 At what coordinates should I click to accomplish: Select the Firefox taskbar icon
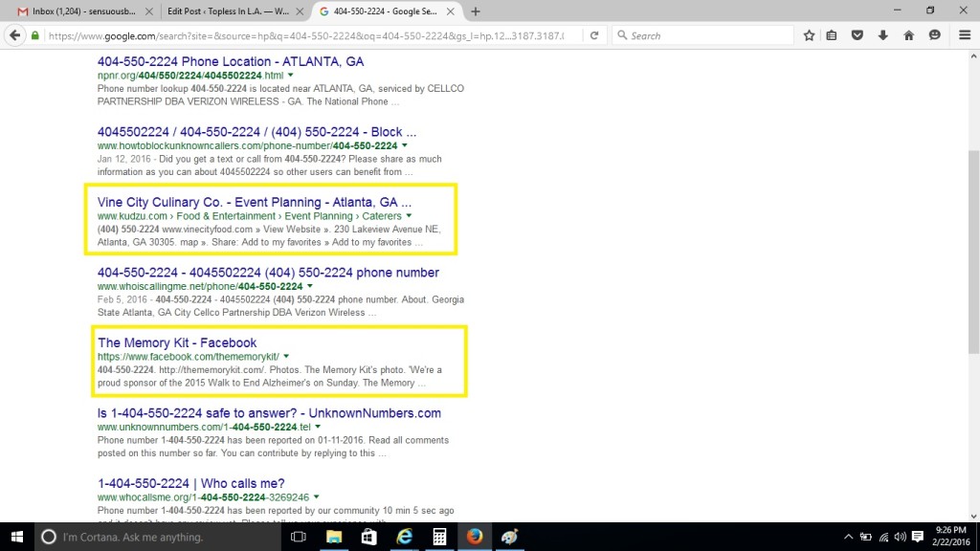click(x=475, y=537)
